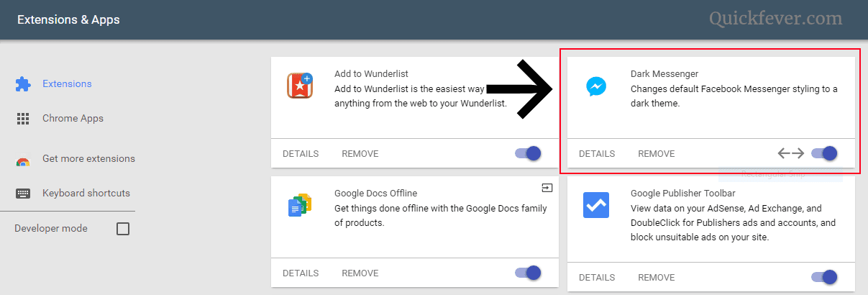Switch off Google Publisher Toolbar toggle

pyautogui.click(x=824, y=277)
